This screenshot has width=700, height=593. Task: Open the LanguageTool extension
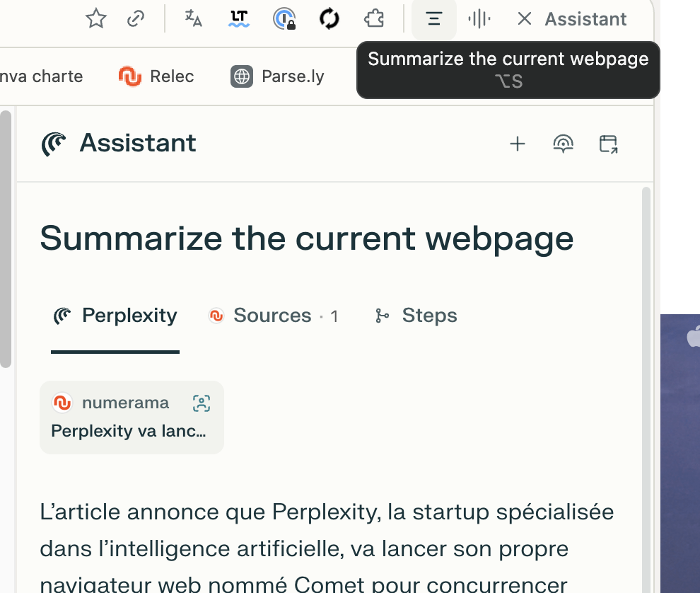click(238, 19)
